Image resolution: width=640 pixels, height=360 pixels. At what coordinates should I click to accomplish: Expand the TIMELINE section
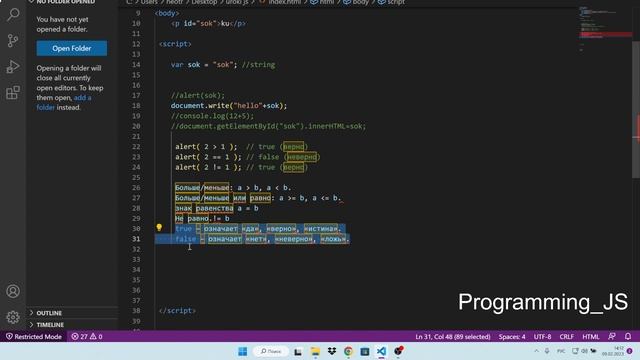(50, 325)
